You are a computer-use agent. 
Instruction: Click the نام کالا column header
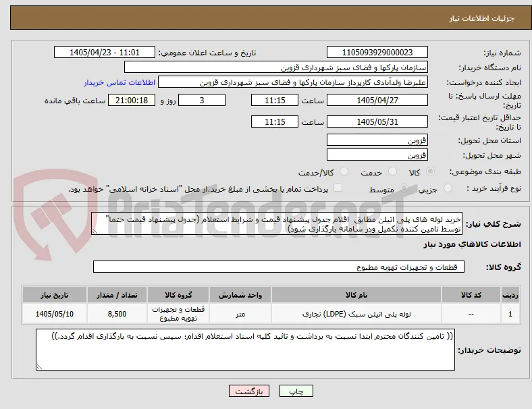pyautogui.click(x=356, y=295)
